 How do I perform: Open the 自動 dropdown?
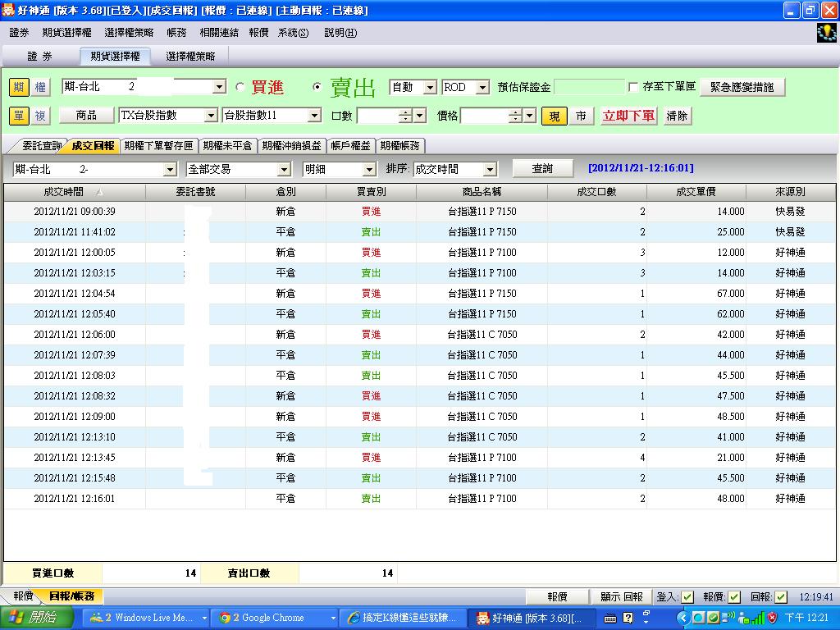(430, 87)
